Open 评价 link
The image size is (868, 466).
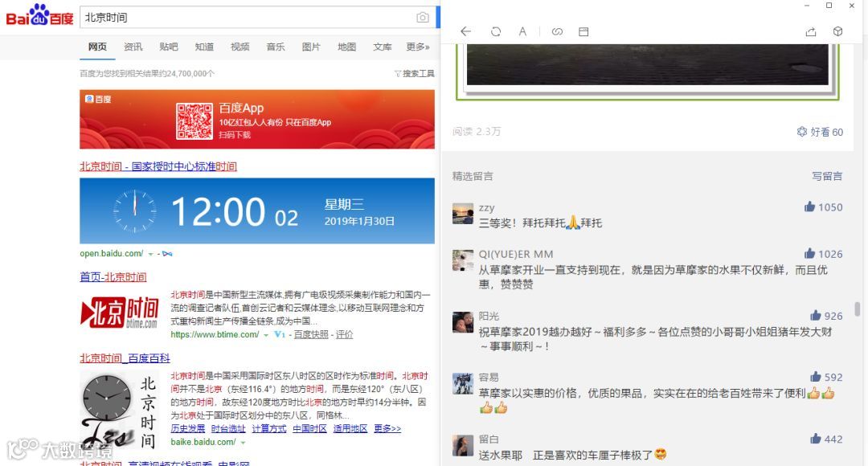(344, 334)
